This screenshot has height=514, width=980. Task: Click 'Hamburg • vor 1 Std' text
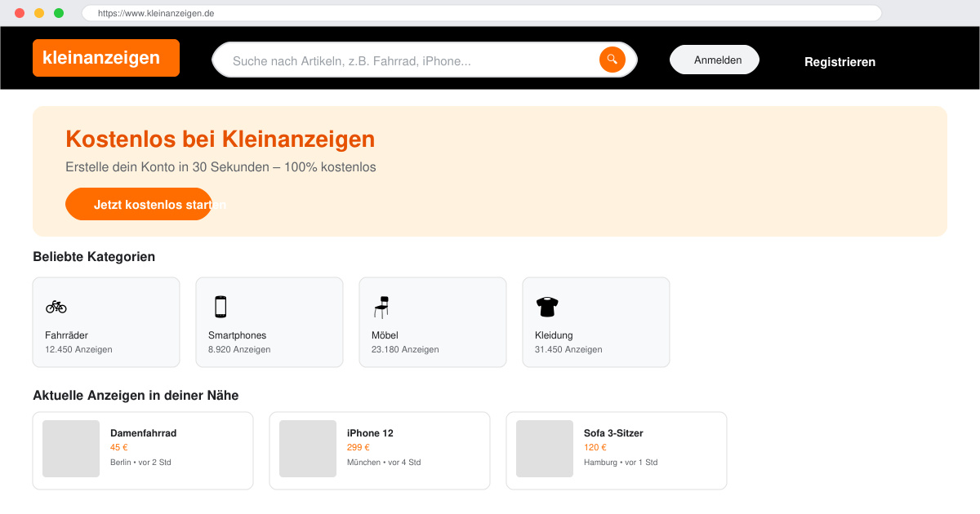click(x=621, y=462)
